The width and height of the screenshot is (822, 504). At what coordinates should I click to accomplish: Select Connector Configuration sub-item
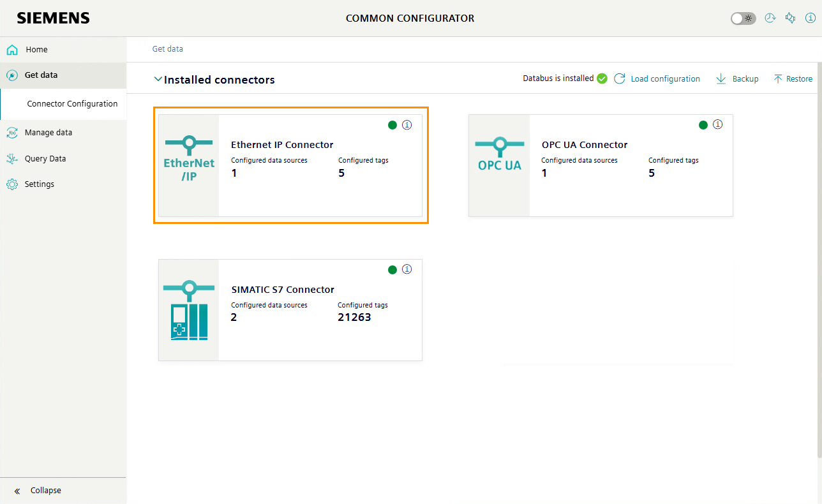point(72,104)
